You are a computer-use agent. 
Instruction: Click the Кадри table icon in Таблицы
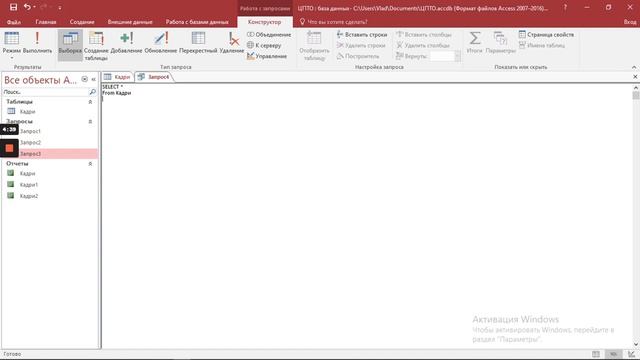tap(11, 111)
